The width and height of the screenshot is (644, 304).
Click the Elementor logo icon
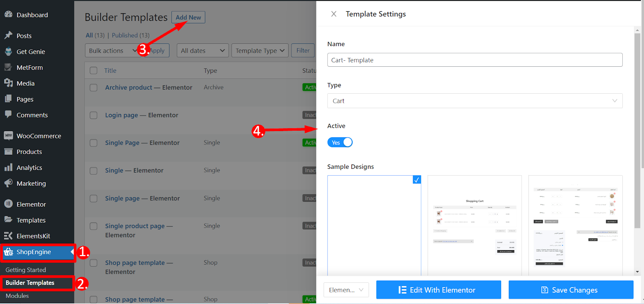coord(8,204)
